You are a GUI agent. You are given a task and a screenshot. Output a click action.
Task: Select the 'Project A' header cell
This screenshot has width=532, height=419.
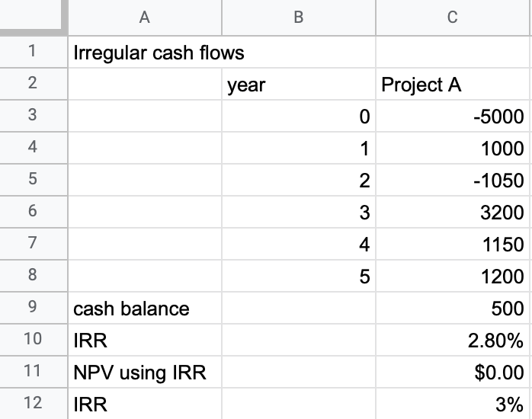click(x=452, y=84)
